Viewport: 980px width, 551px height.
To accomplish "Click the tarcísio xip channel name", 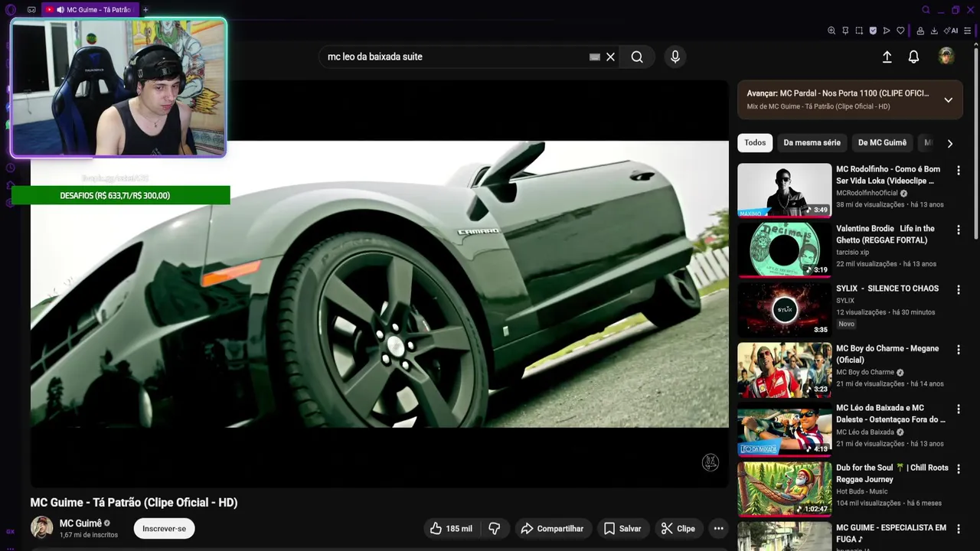I will point(852,252).
